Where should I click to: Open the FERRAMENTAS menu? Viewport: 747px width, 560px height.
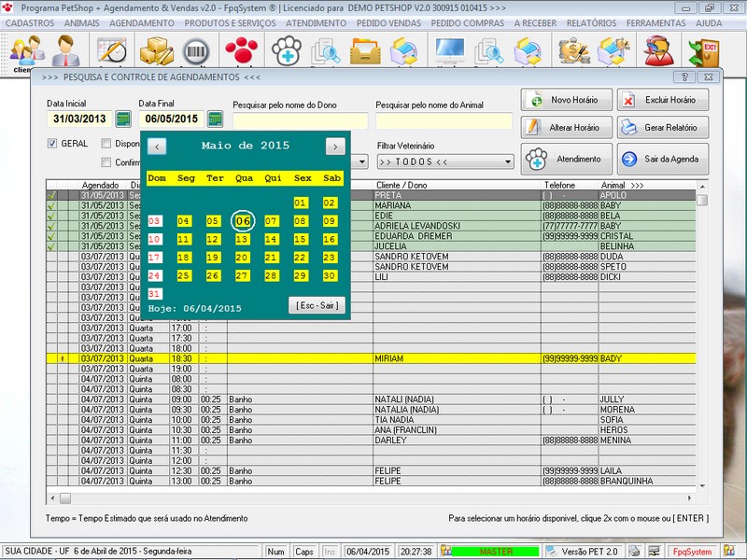656,22
